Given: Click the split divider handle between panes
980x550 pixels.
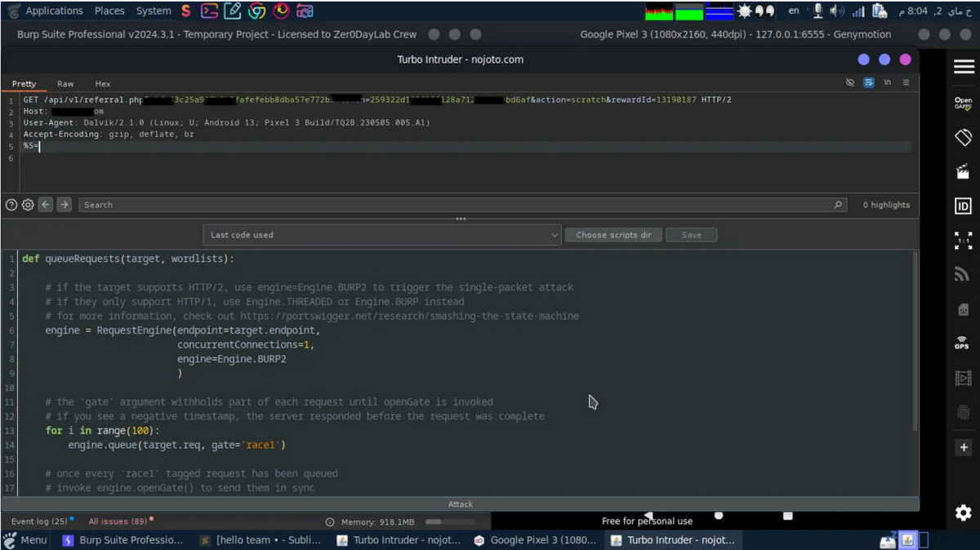Looking at the screenshot, I should point(461,219).
